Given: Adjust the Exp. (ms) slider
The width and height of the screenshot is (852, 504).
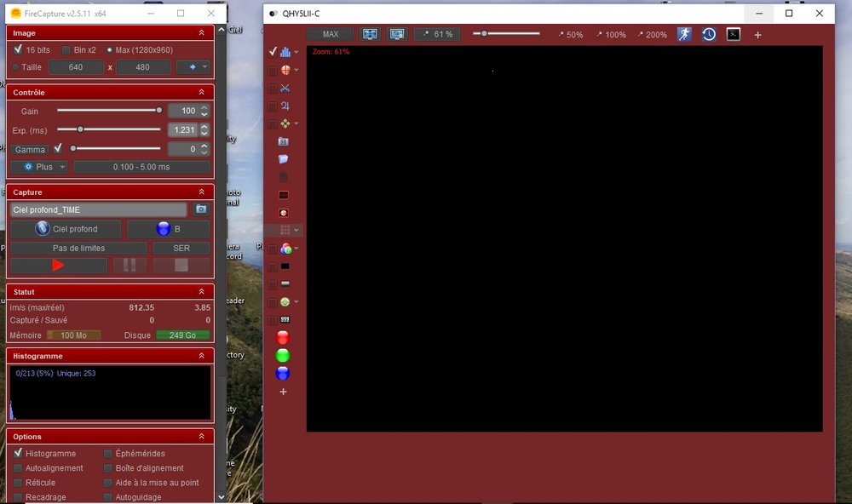Looking at the screenshot, I should click(109, 129).
